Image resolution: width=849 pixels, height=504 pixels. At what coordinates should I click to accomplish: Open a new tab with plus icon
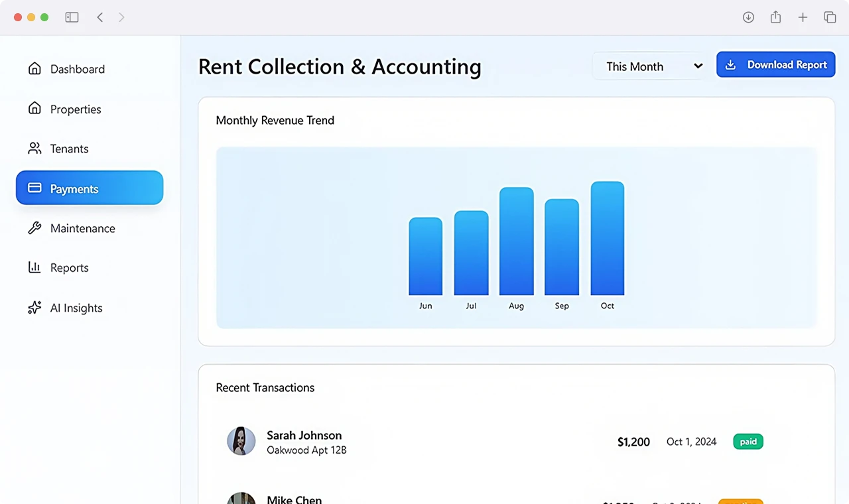pyautogui.click(x=803, y=17)
